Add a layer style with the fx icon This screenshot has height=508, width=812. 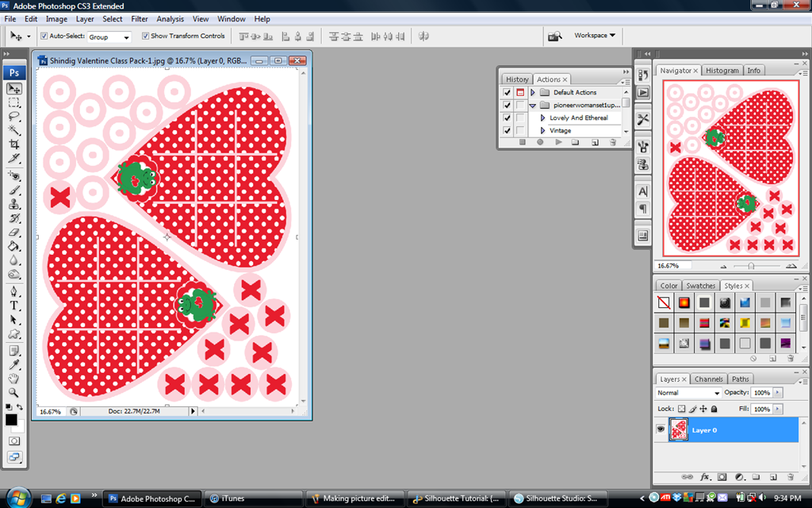(x=705, y=477)
